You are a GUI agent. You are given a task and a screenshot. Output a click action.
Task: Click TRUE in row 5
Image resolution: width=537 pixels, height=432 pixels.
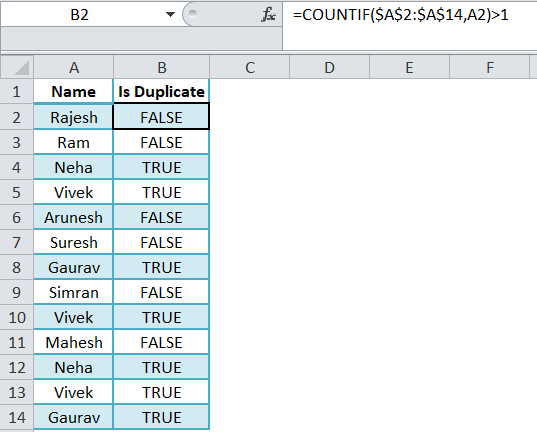click(x=161, y=192)
